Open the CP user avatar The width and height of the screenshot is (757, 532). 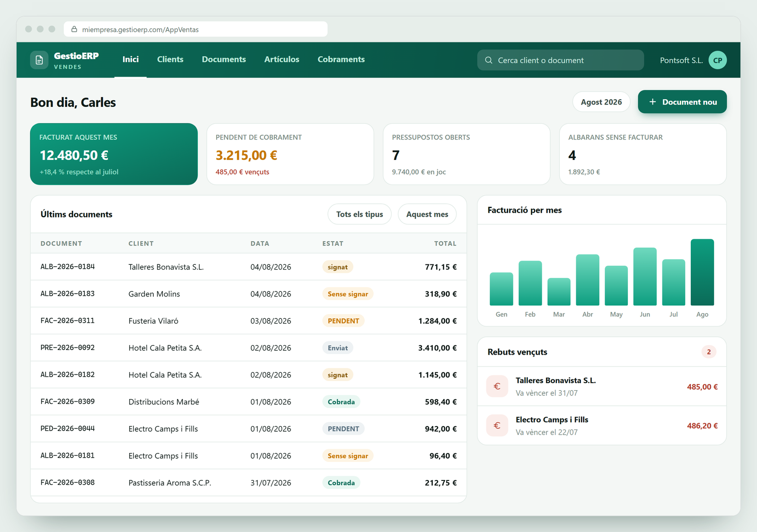(717, 60)
